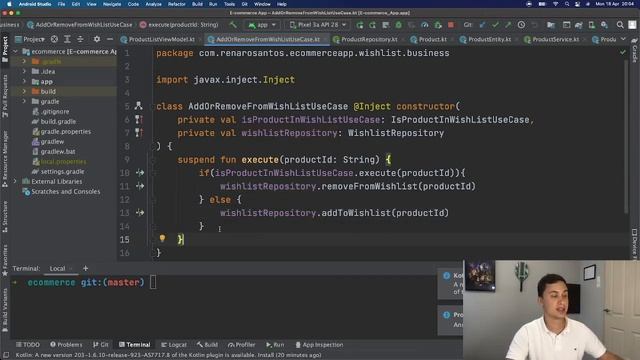Click the Git update project arrow icon

pos(482,25)
